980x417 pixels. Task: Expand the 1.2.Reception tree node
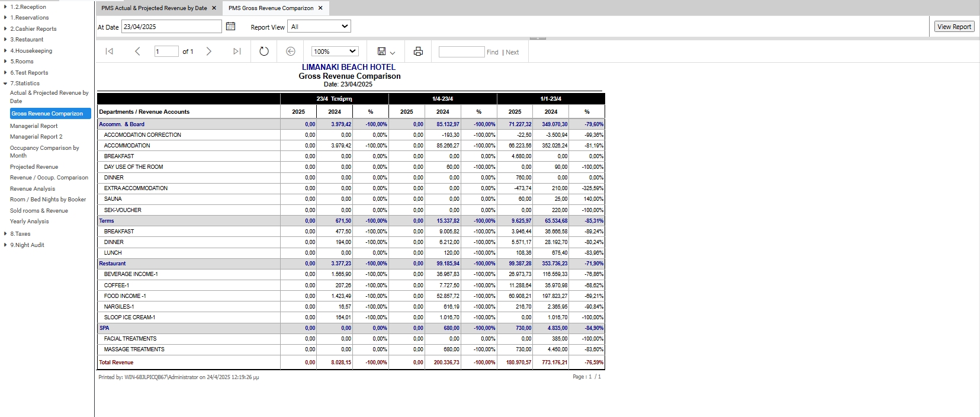click(5, 7)
